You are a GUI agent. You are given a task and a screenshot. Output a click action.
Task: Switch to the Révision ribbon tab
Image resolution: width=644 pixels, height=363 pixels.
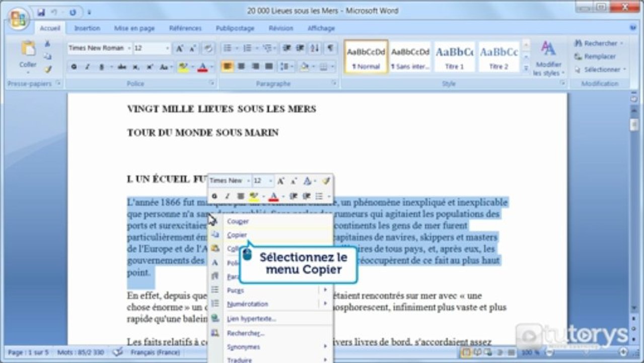tap(280, 28)
